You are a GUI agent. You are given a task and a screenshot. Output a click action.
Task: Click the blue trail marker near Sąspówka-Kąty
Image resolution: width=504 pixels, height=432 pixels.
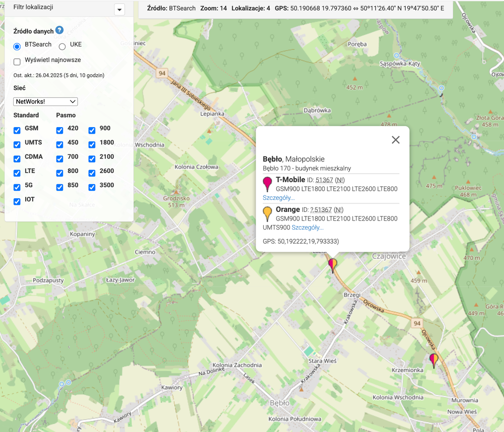397,55
